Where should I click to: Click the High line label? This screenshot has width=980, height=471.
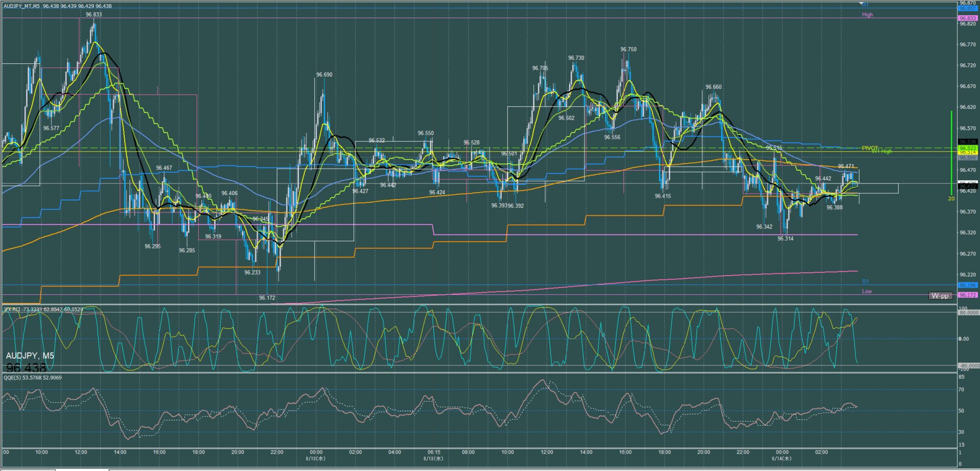coord(868,15)
